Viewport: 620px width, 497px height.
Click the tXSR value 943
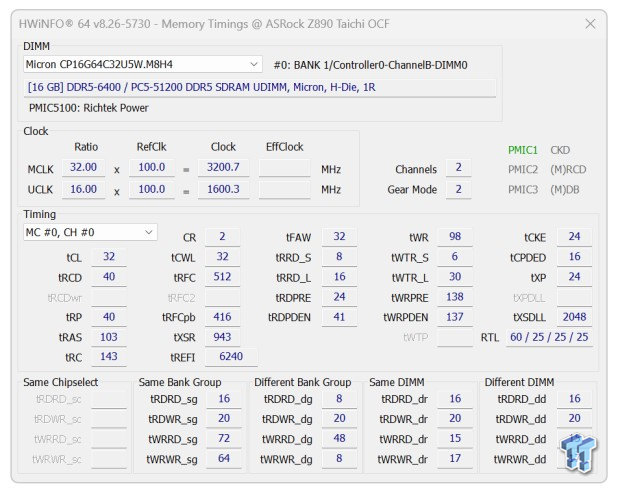tap(222, 337)
